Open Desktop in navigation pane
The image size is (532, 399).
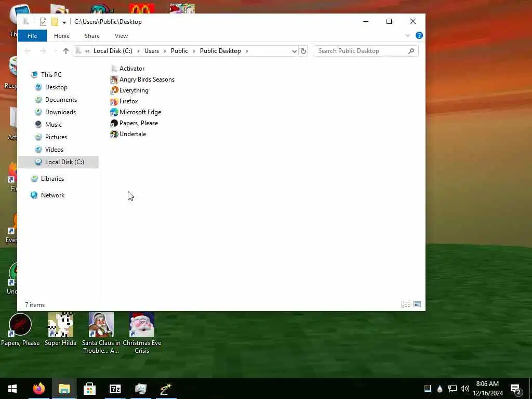[56, 87]
